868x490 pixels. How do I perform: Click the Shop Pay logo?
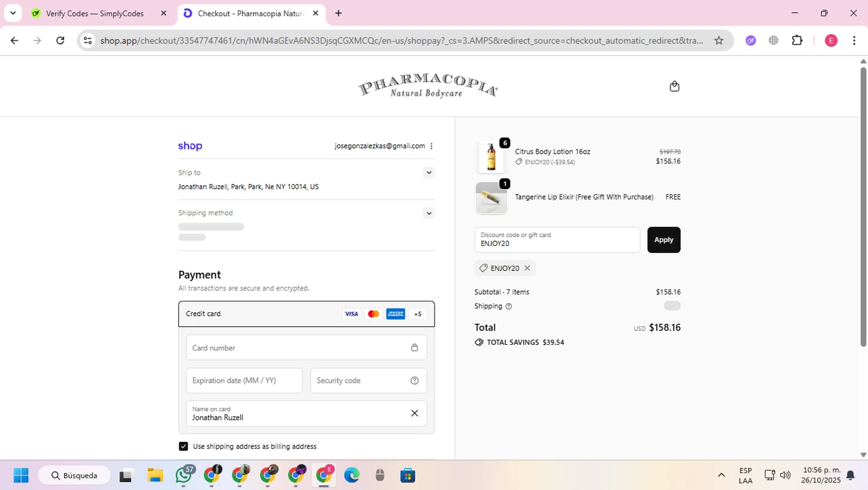190,146
